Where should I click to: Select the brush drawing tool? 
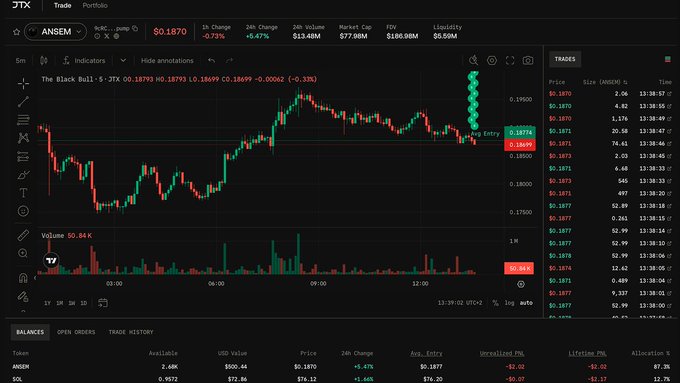pos(23,175)
